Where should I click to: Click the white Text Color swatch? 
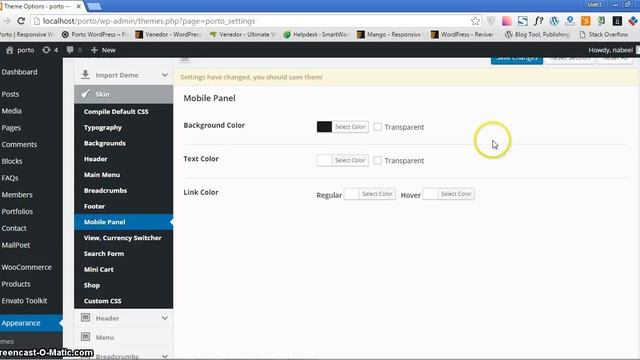(324, 160)
